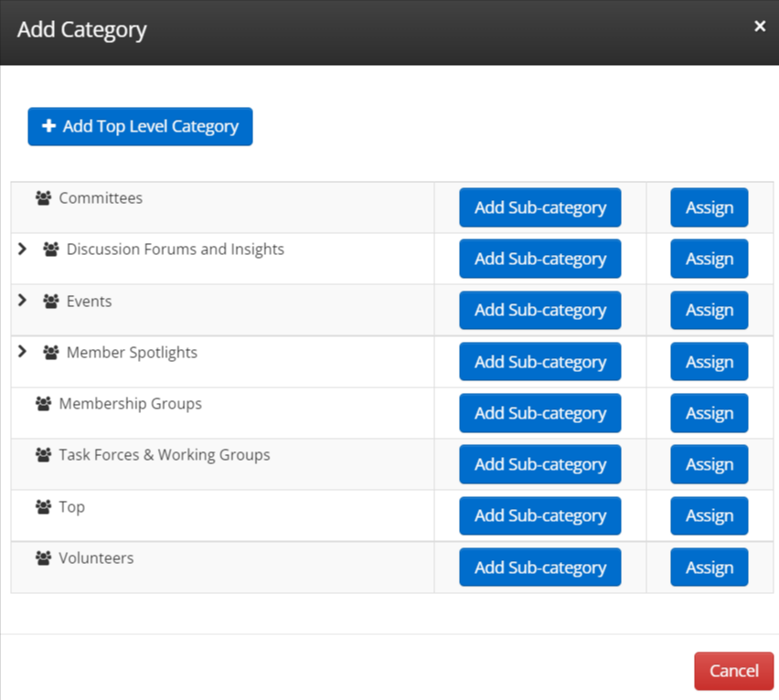Click the group icon beside Member Spotlights

point(50,353)
